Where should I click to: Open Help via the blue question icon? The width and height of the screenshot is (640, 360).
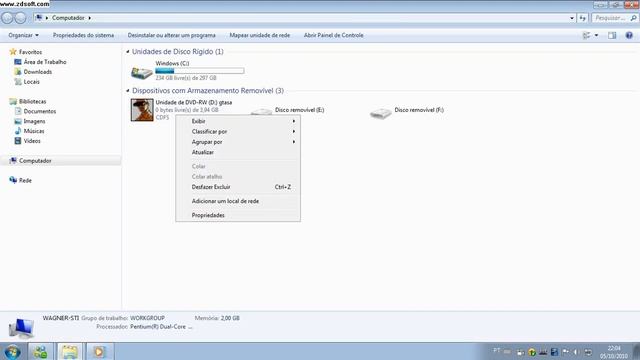[629, 36]
